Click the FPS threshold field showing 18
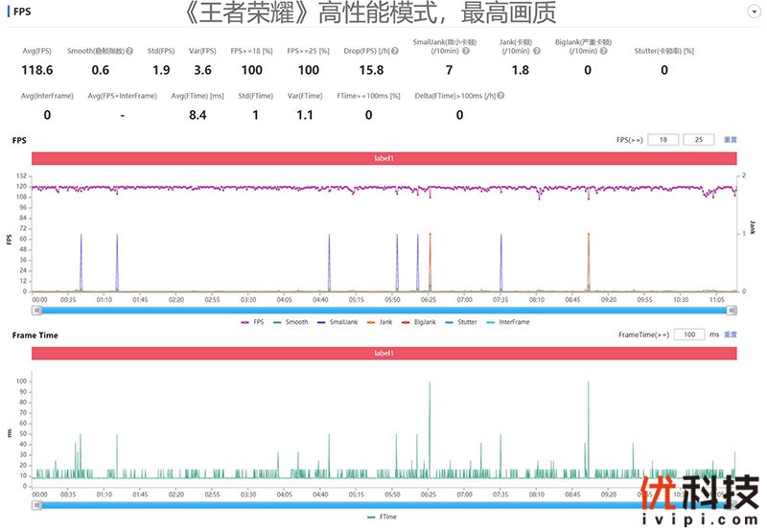The width and height of the screenshot is (767, 532). [x=662, y=140]
